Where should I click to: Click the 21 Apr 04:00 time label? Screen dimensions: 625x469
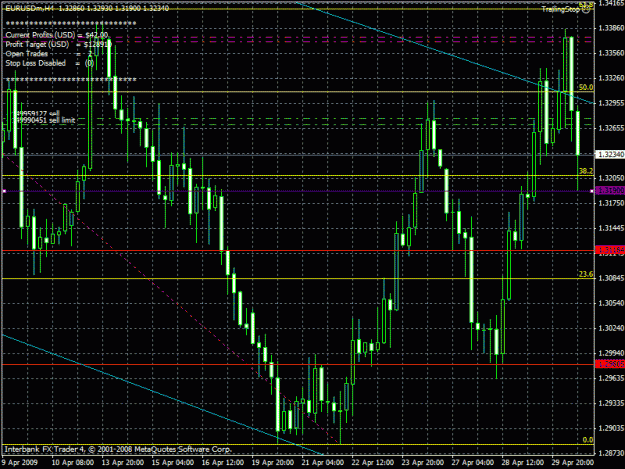[322, 463]
